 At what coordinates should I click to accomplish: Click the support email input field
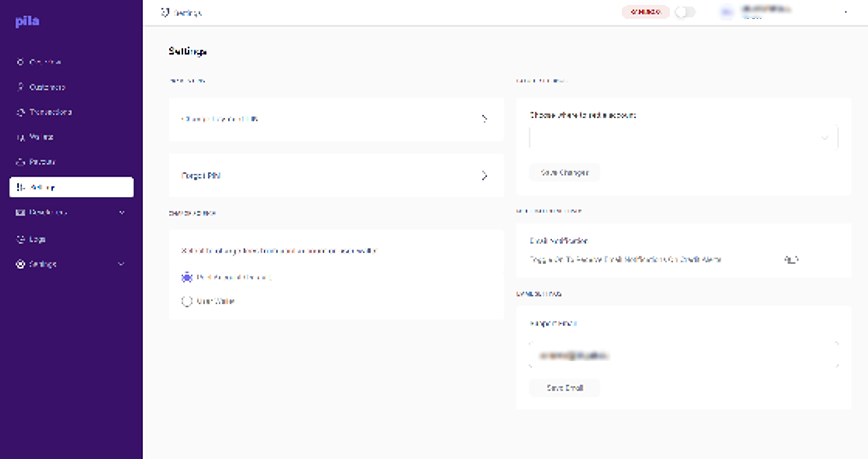pyautogui.click(x=684, y=355)
